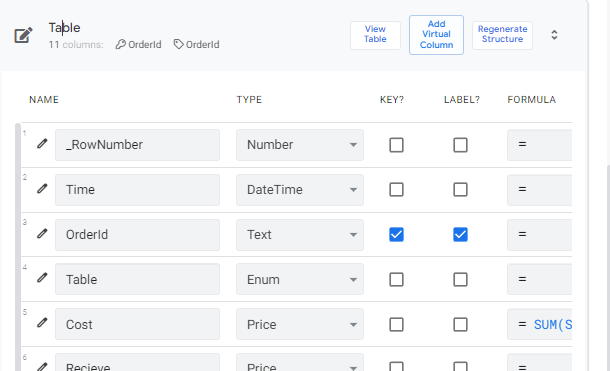
Task: Check the LABEL box for _RowNumber
Action: 460,145
